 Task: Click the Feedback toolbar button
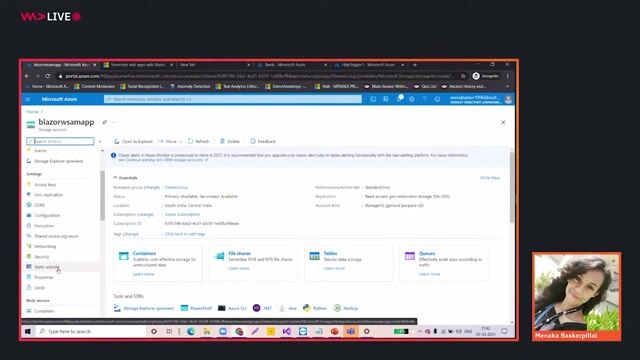pyautogui.click(x=263, y=141)
